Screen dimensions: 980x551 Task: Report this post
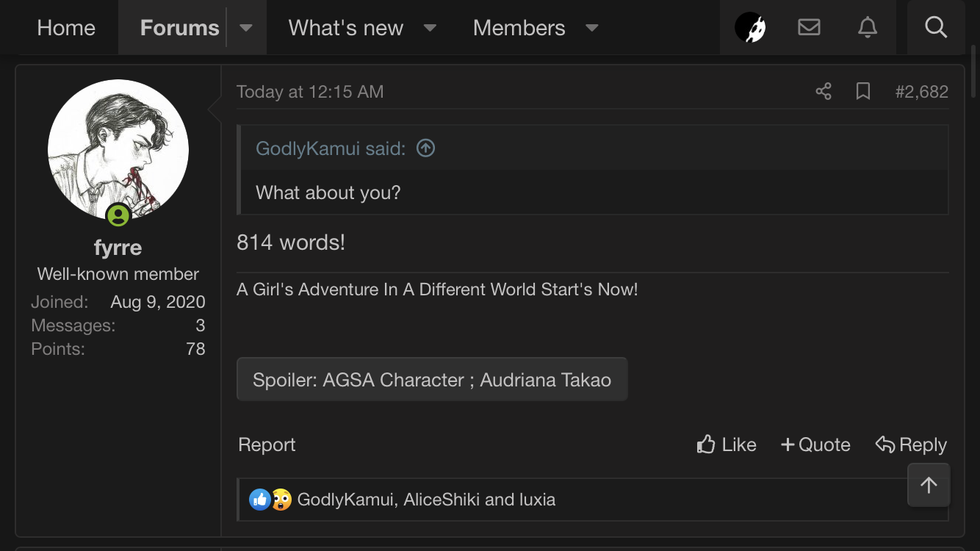267,444
